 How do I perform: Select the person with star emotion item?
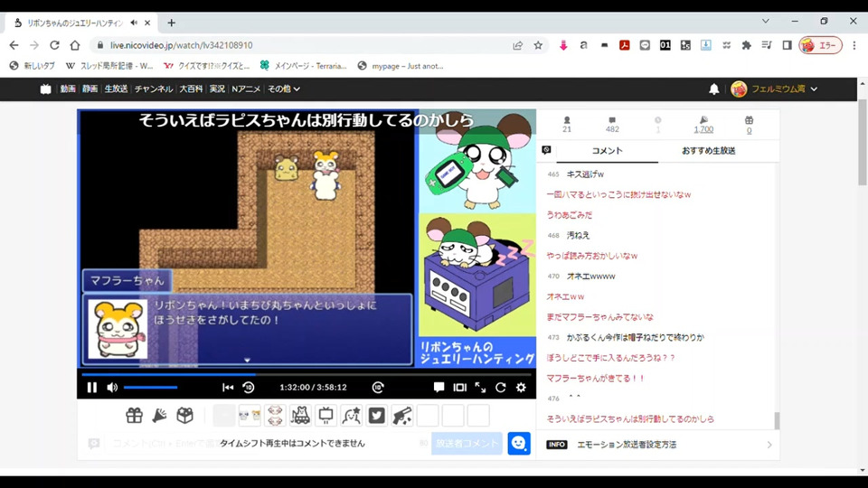coord(352,415)
